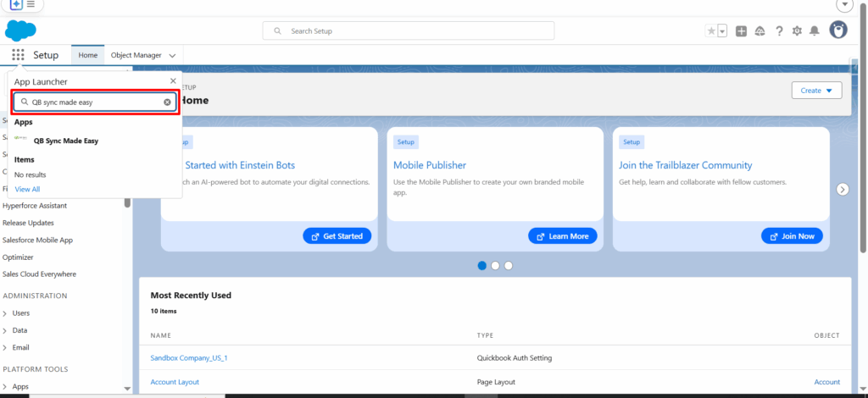The height and width of the screenshot is (398, 868).
Task: Click the sparkle icon in top-left pill
Action: pos(17,4)
